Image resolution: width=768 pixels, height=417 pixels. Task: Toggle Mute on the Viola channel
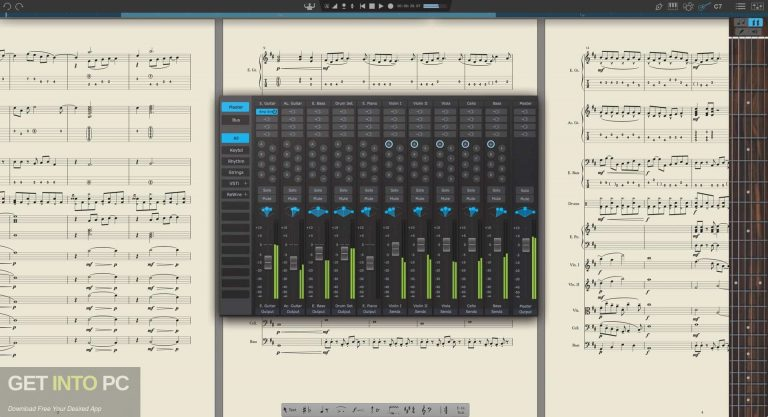coord(445,198)
